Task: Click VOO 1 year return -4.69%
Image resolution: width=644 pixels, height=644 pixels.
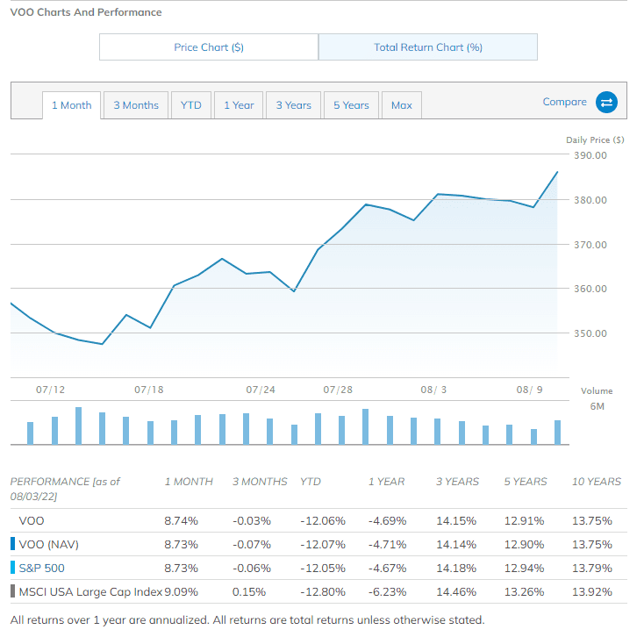Action: pos(387,521)
